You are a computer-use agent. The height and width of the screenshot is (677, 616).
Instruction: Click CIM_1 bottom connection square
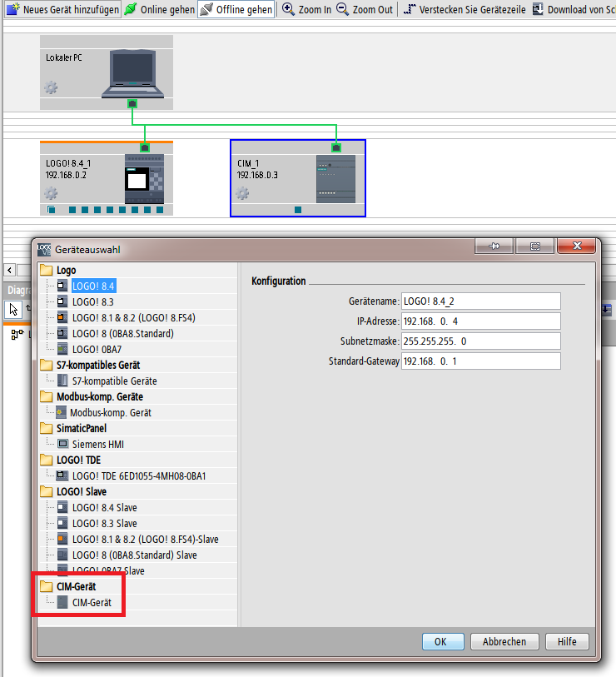[298, 210]
